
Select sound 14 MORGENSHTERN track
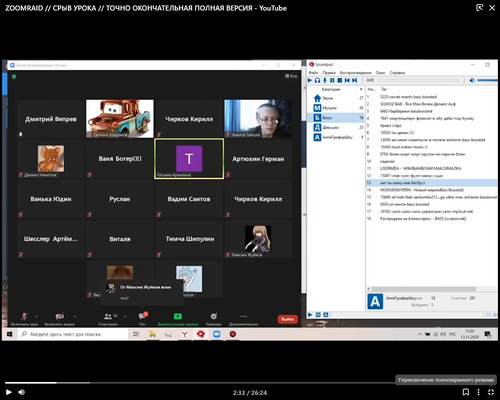432,190
